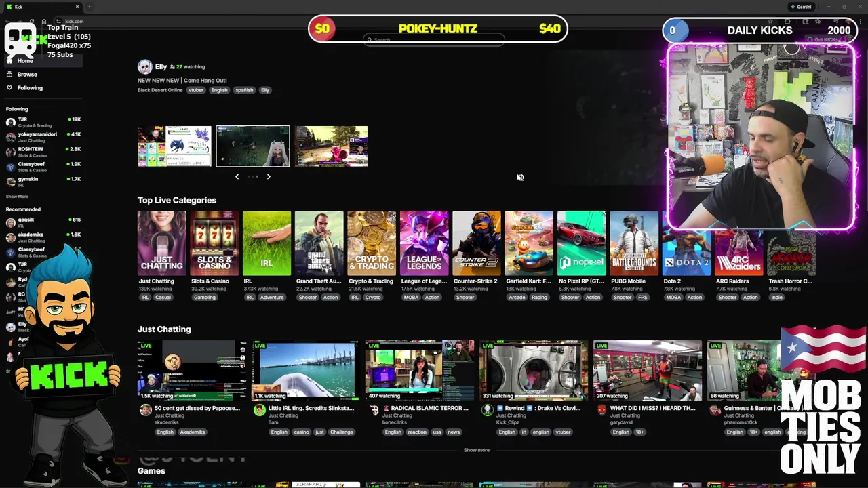The width and height of the screenshot is (868, 488).
Task: Click the Challenge tag on Sam's stream
Action: [342, 432]
